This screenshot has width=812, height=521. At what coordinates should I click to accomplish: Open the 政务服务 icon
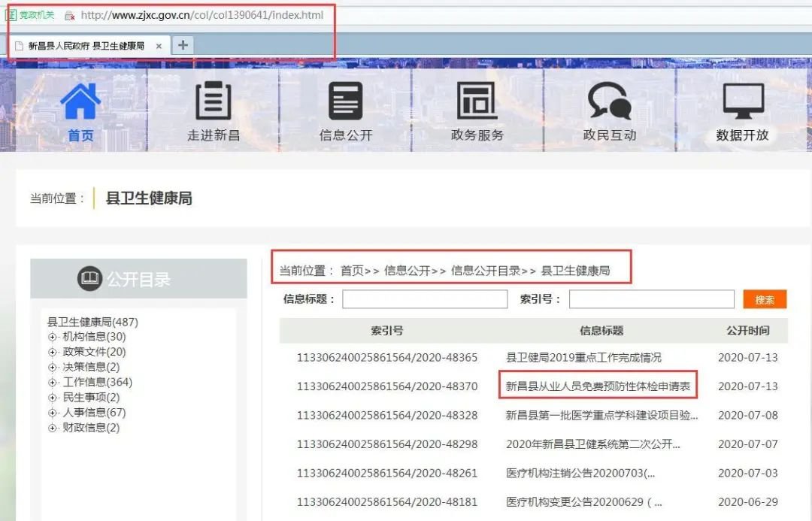click(477, 101)
